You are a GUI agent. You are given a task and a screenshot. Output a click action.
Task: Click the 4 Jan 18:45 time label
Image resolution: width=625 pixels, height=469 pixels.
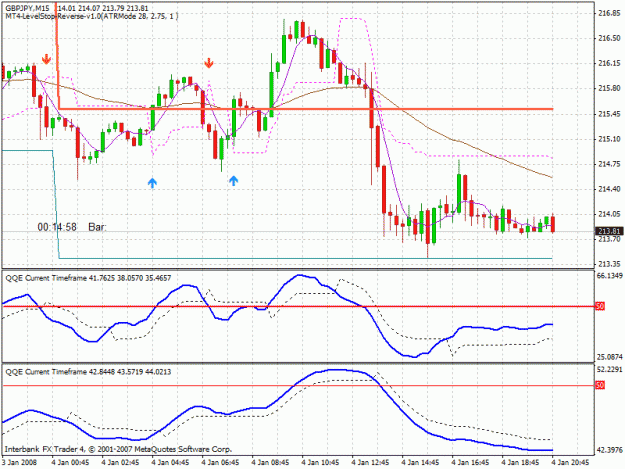coord(520,462)
